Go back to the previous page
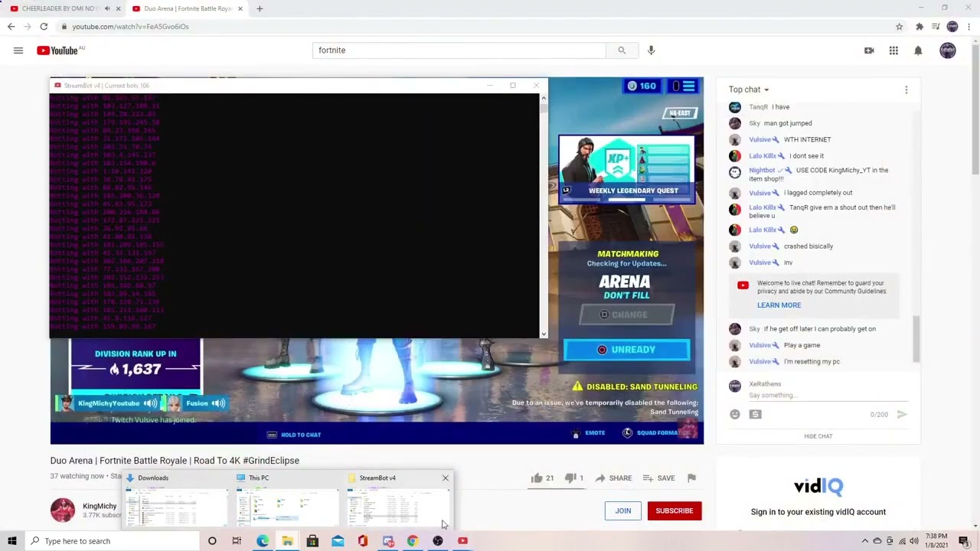 11,27
